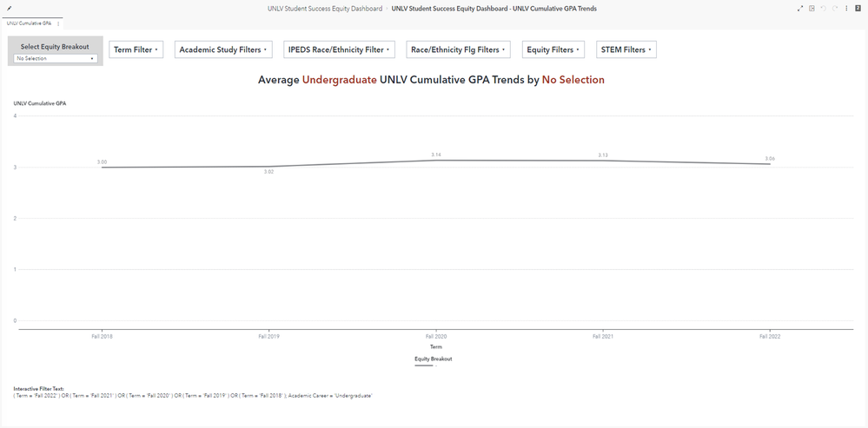Click the Fall 2020 data point 3.14
Image resolution: width=868 pixels, height=428 pixels.
click(435, 161)
